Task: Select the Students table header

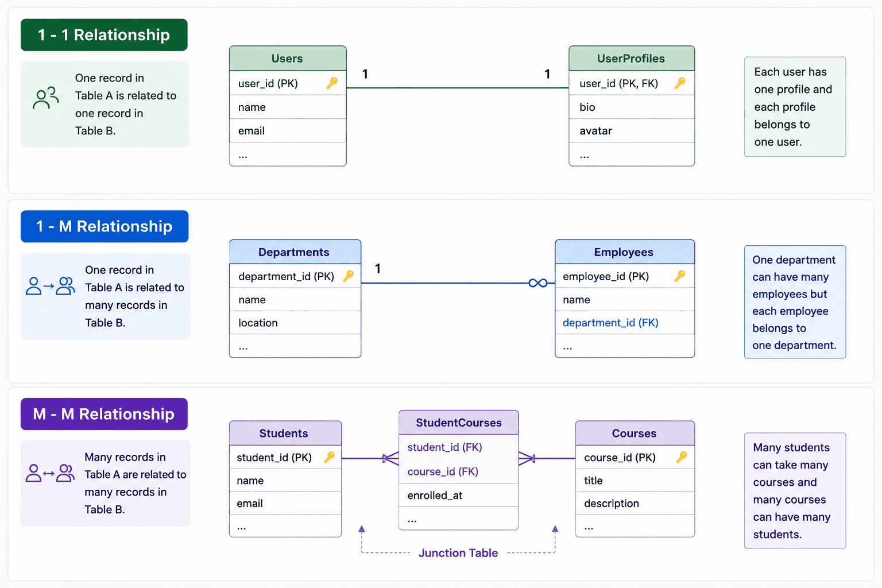Action: pyautogui.click(x=285, y=434)
